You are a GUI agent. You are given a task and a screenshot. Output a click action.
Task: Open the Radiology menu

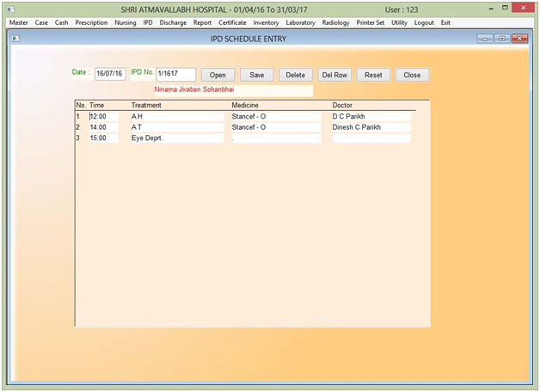coord(336,22)
